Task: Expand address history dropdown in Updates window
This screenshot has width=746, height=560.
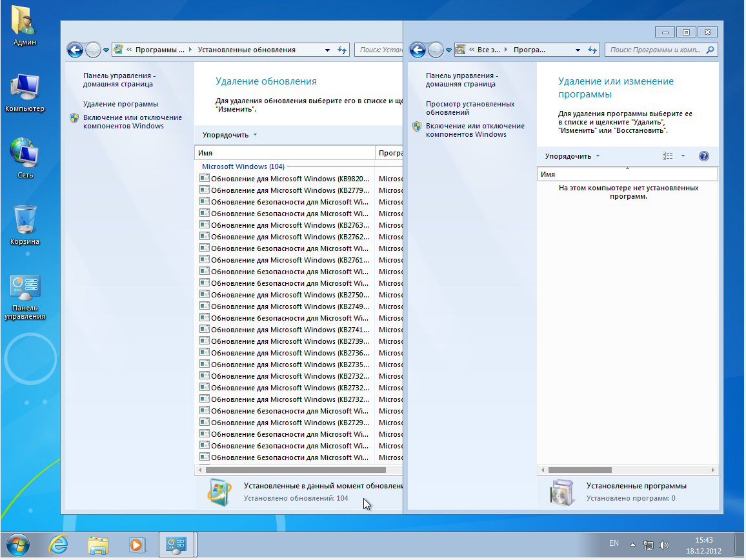Action: (327, 50)
